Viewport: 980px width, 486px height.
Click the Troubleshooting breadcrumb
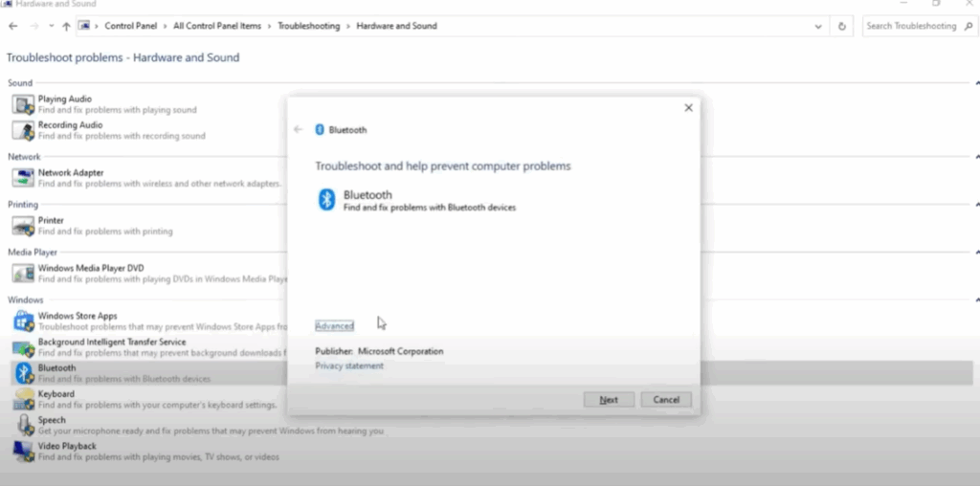point(309,26)
